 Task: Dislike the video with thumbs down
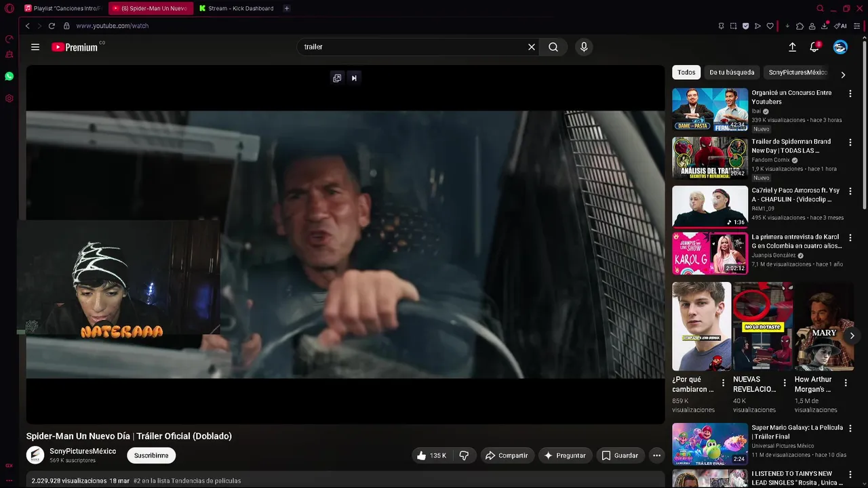[464, 455]
